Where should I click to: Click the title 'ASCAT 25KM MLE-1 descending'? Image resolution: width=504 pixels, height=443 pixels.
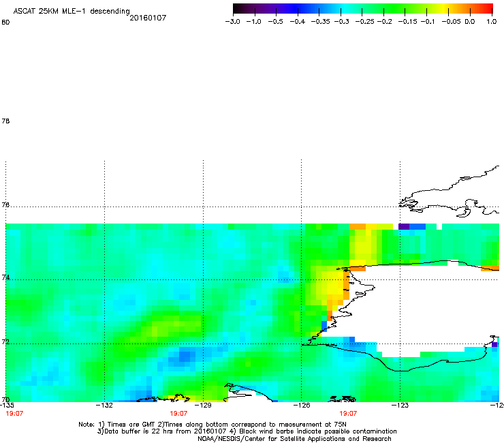coord(72,11)
